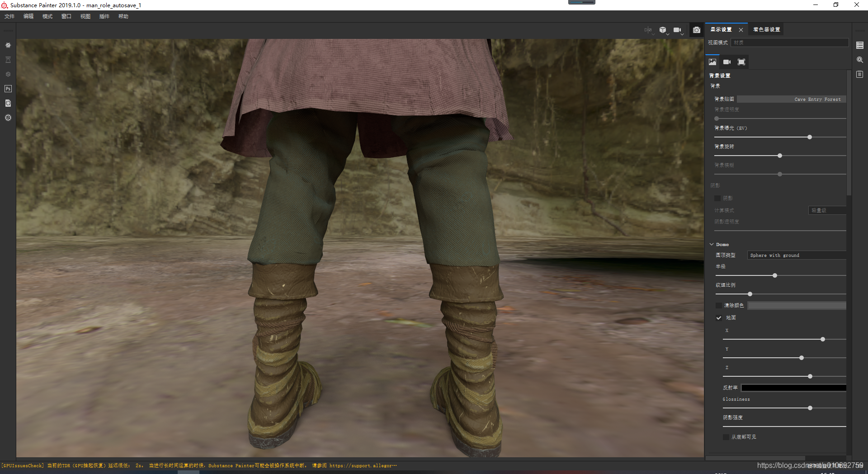Collapse the Dome section

pos(712,244)
